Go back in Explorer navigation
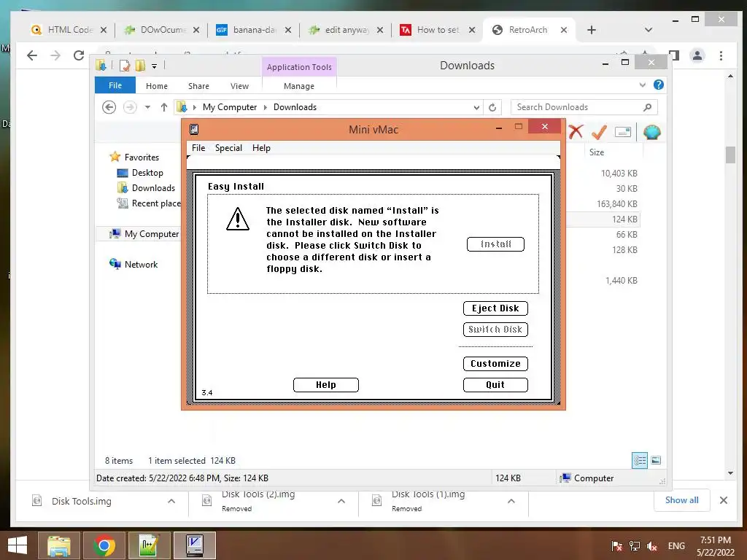This screenshot has height=560, width=747. click(x=109, y=107)
